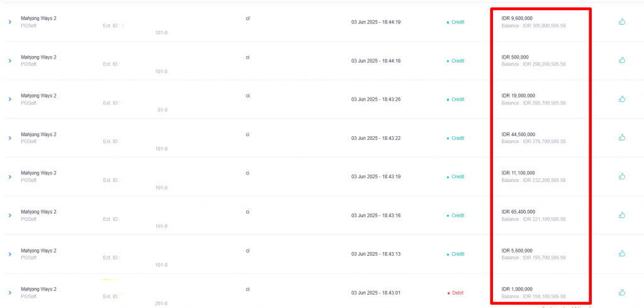Click thumbs-up icon on the 18:44:19 row
644x308 pixels.
(622, 21)
